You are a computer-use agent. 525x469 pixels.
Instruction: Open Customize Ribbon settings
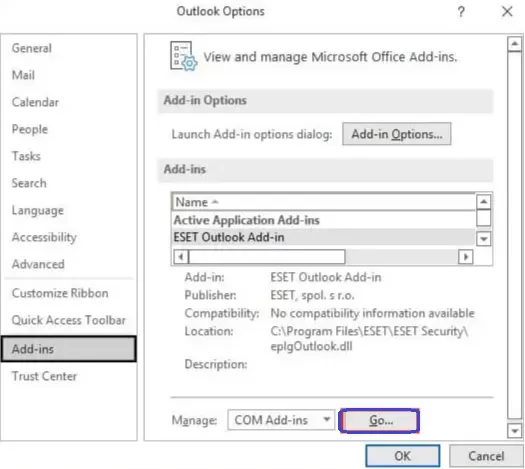60,293
